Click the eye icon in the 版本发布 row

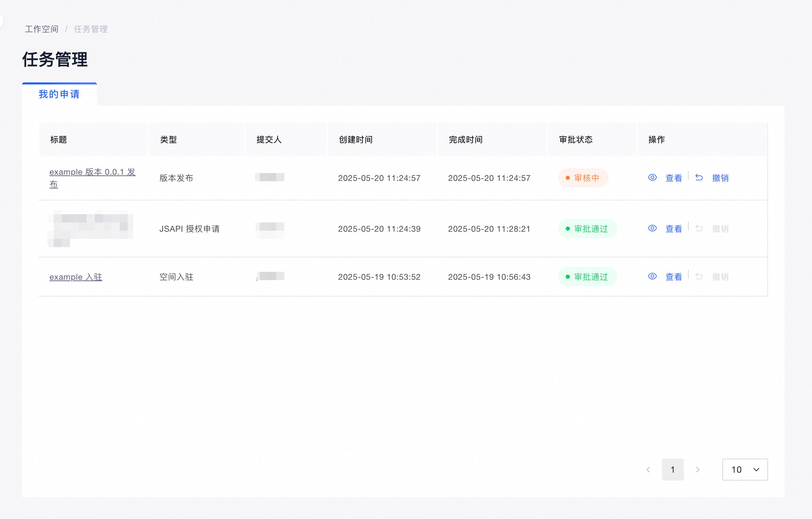point(652,177)
